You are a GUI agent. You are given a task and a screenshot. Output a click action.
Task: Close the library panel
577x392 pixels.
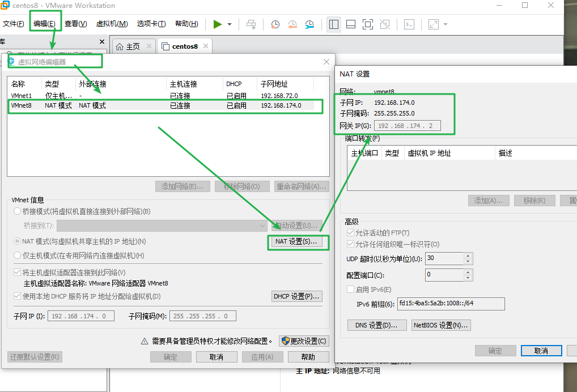click(x=102, y=41)
